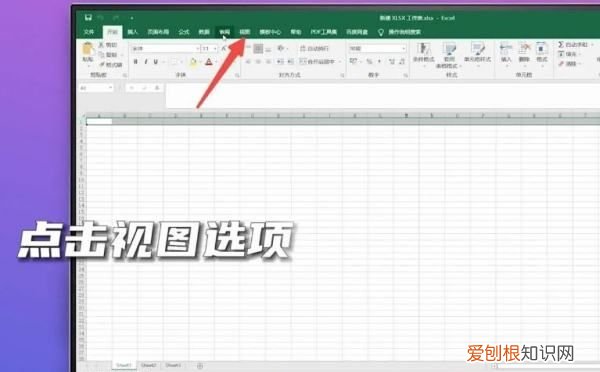
Task: Select the 开始 (Home) ribbon tab
Action: tap(112, 32)
